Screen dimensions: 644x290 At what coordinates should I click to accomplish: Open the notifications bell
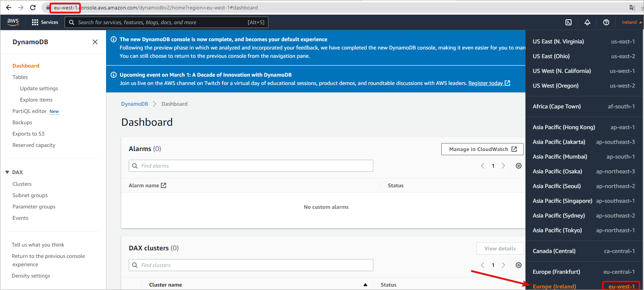pyautogui.click(x=587, y=22)
